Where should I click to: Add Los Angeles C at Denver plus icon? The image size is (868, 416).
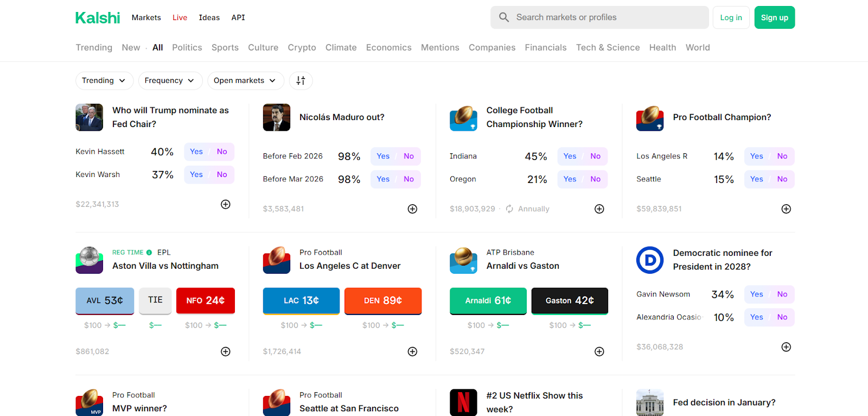[412, 351]
